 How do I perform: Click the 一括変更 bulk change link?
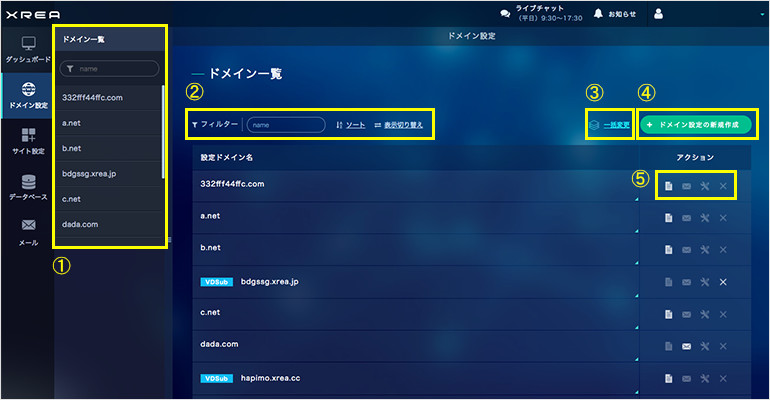[609, 125]
